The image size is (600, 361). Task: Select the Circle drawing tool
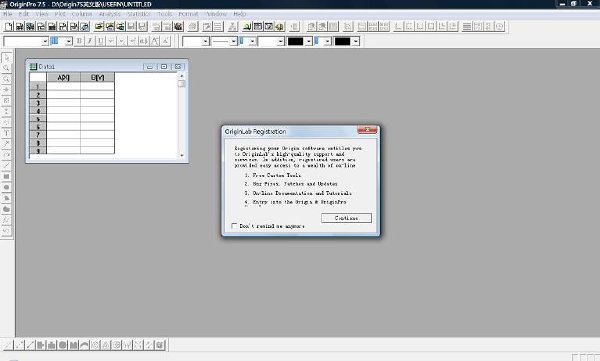[7, 187]
